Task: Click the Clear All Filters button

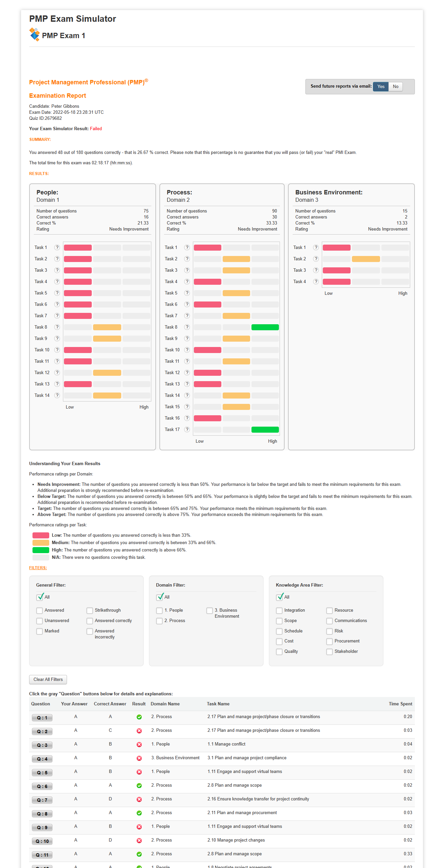Action: coord(48,680)
